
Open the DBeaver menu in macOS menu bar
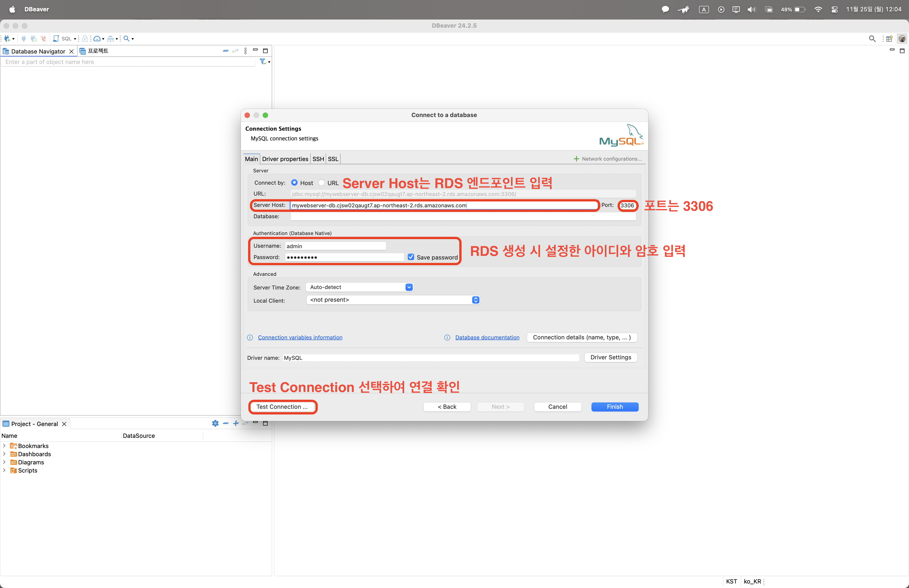click(37, 9)
